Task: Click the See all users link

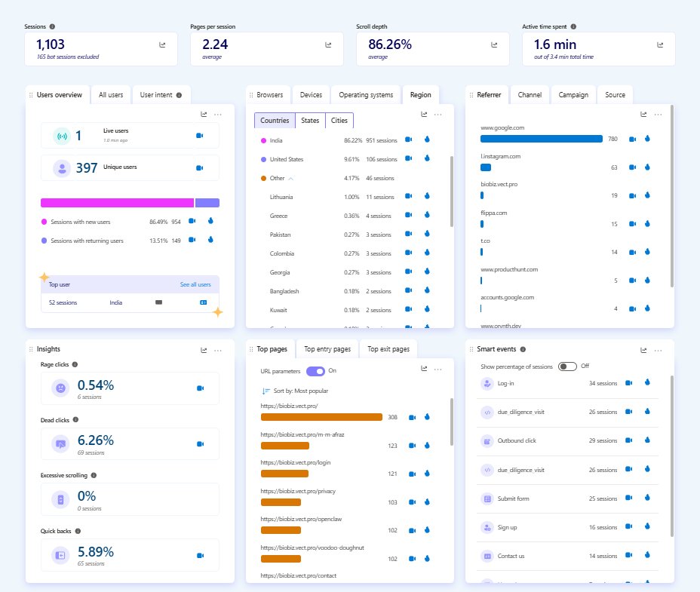Action: click(195, 284)
